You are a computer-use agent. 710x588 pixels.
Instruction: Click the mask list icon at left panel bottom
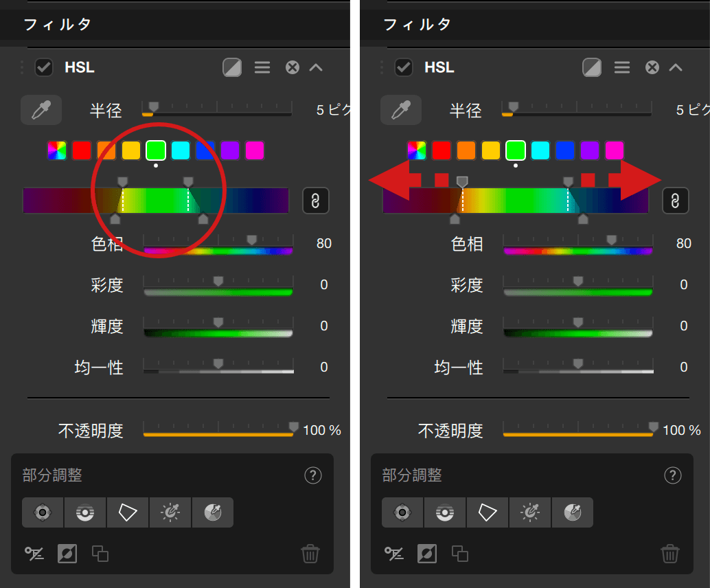34,554
